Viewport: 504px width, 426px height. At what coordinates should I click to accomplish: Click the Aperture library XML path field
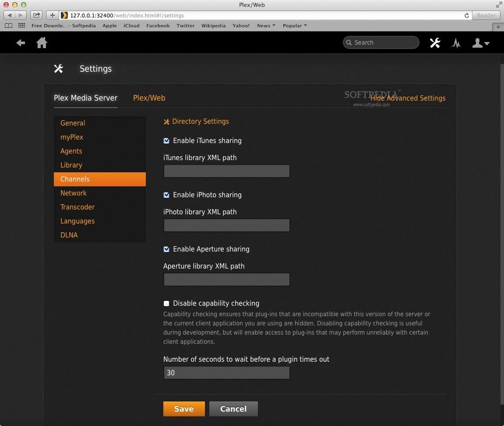pyautogui.click(x=227, y=279)
